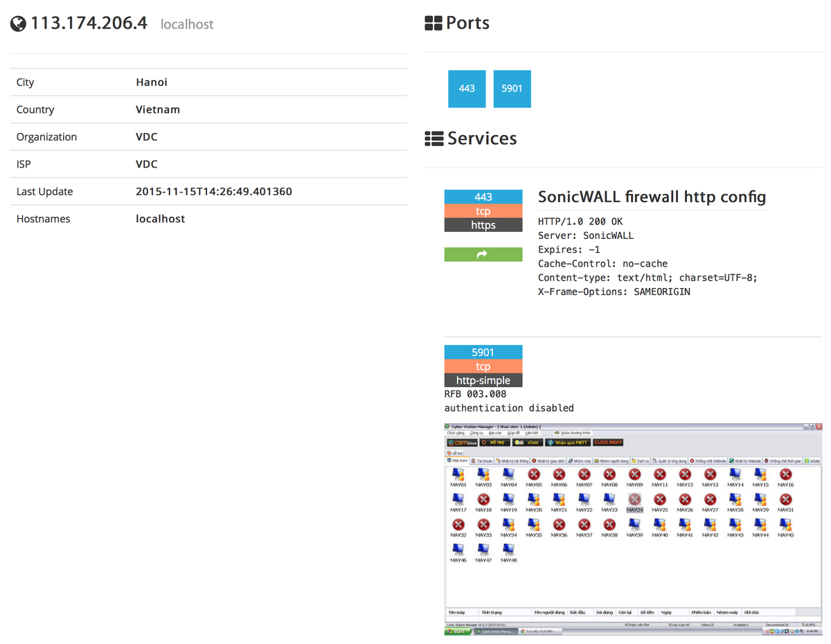Click the disconnected MAY18 station icon
The width and height of the screenshot is (831, 644).
483,499
